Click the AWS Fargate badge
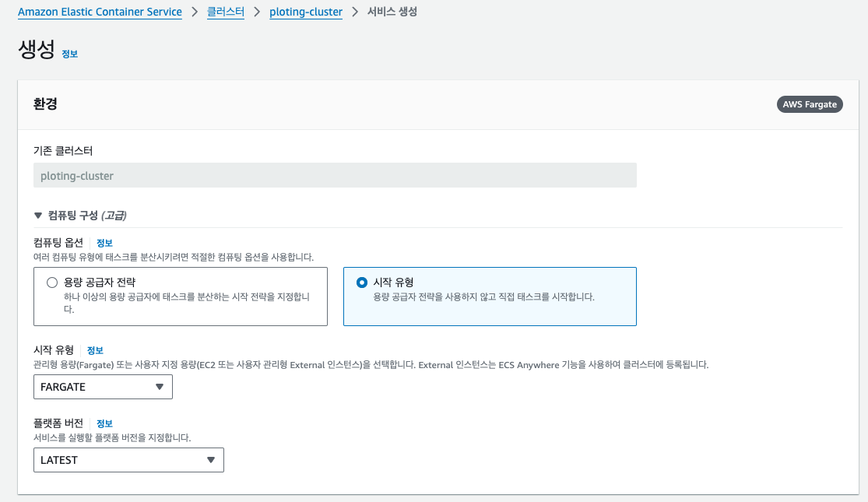The image size is (868, 502). pyautogui.click(x=810, y=104)
